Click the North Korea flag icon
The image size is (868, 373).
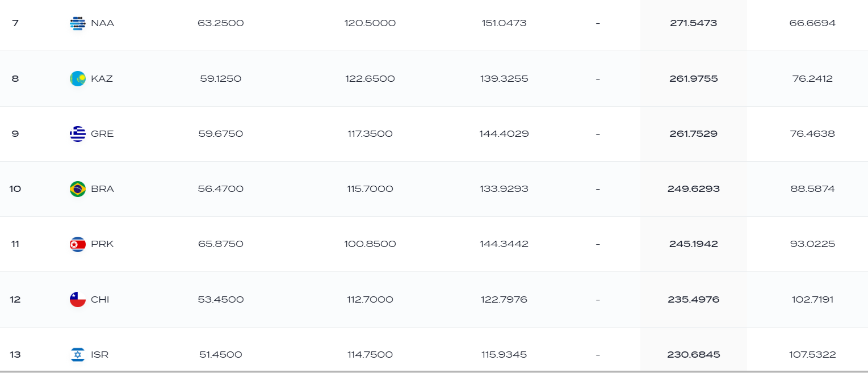77,244
